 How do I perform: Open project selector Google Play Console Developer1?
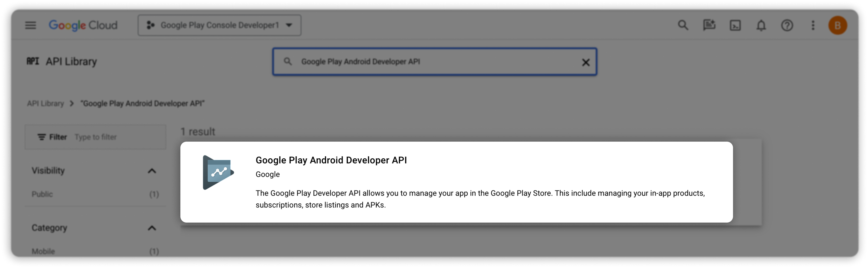click(219, 25)
